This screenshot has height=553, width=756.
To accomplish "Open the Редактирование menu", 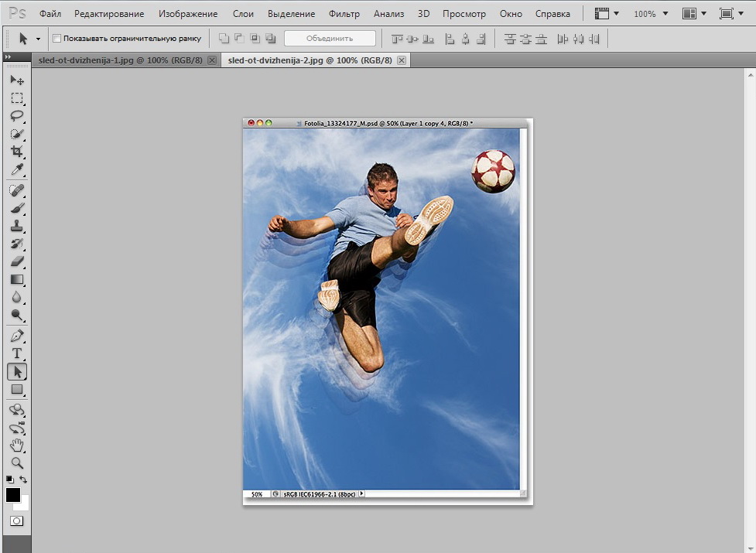I will pos(109,14).
